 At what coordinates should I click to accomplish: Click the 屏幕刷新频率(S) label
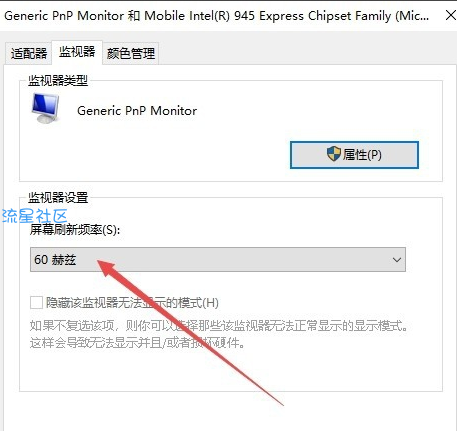click(x=75, y=230)
